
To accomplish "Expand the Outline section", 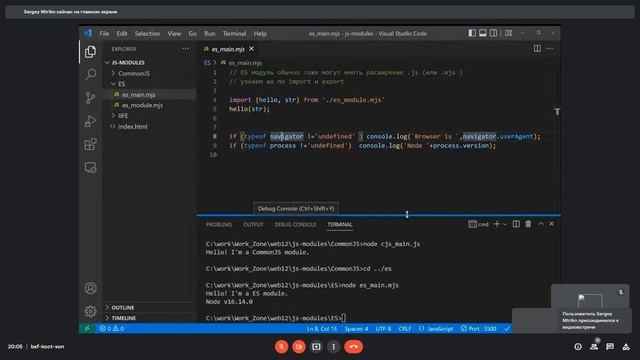I will point(123,307).
